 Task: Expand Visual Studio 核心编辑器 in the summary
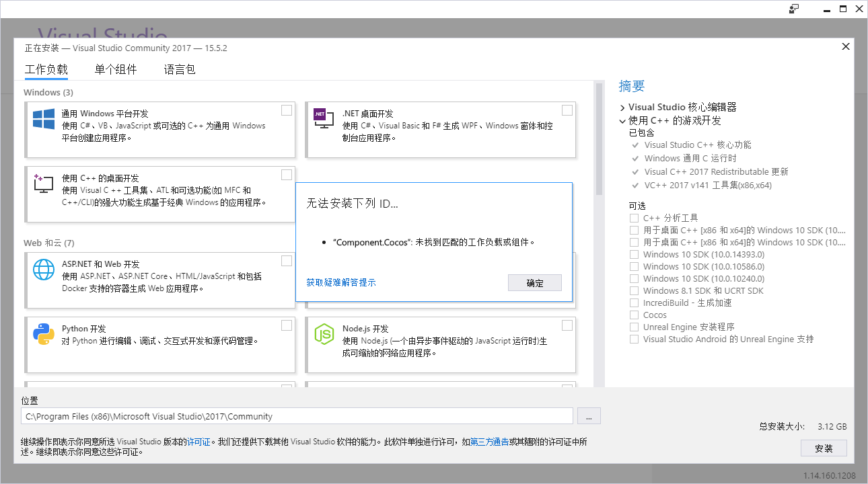(622, 108)
